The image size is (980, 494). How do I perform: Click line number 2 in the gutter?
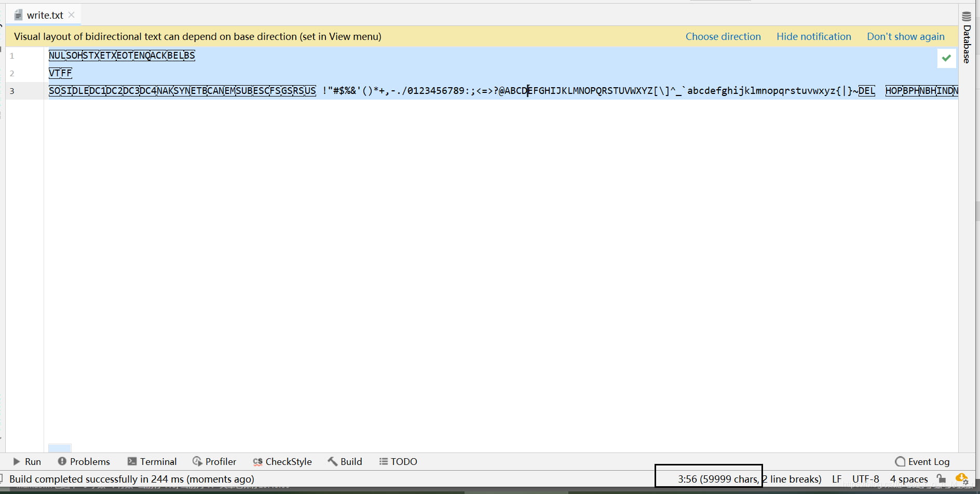[x=12, y=73]
